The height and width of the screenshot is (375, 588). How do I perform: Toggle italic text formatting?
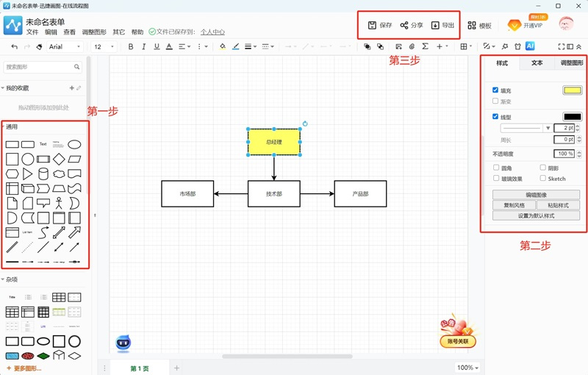(x=143, y=46)
